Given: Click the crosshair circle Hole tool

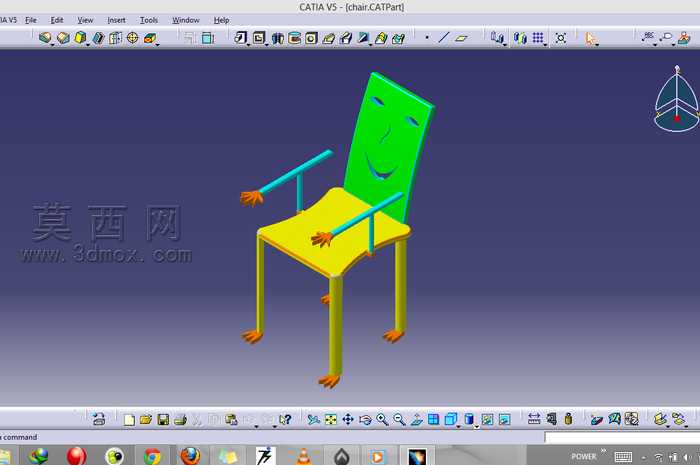Looking at the screenshot, I should [x=133, y=37].
